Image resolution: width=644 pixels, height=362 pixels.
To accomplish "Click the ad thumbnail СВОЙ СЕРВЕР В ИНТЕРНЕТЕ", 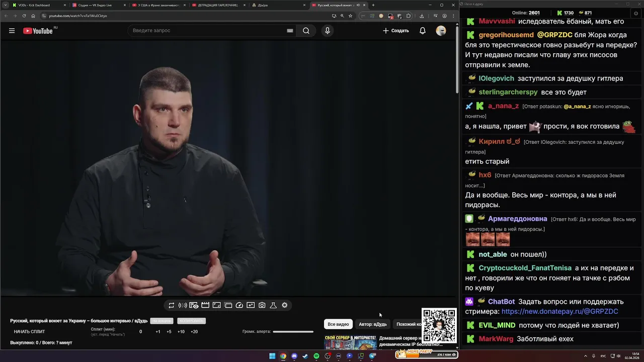I will pyautogui.click(x=350, y=342).
